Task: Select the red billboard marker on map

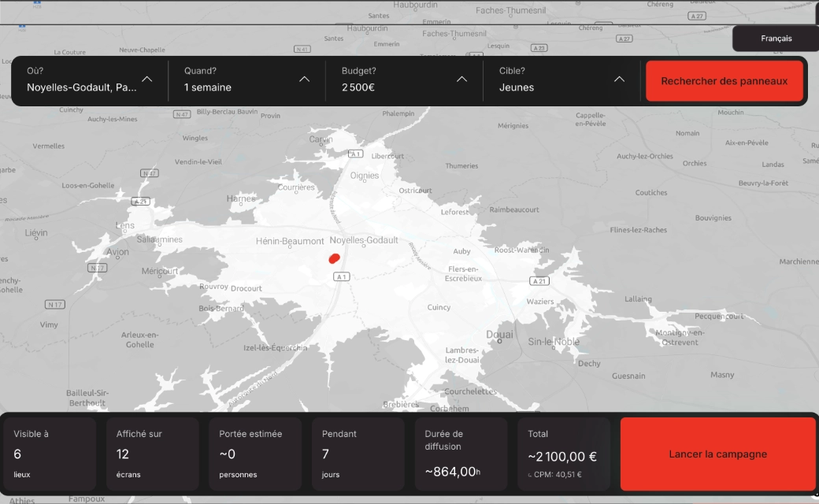Action: click(334, 258)
